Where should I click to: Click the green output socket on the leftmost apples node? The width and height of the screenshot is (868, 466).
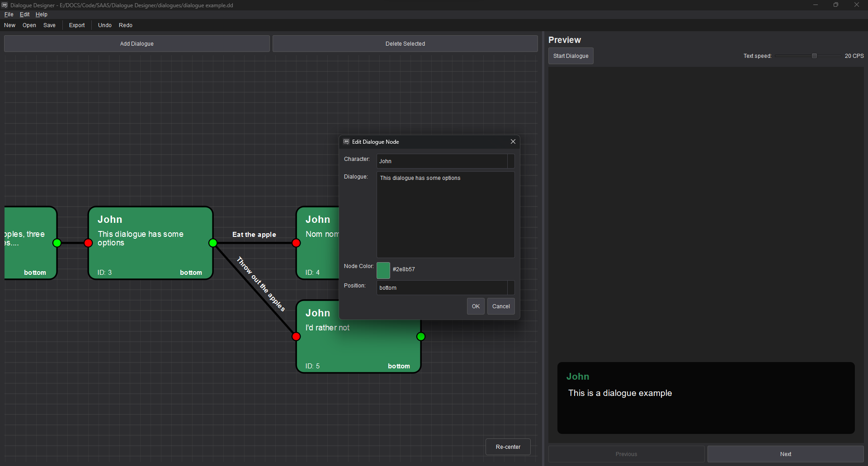(x=57, y=243)
